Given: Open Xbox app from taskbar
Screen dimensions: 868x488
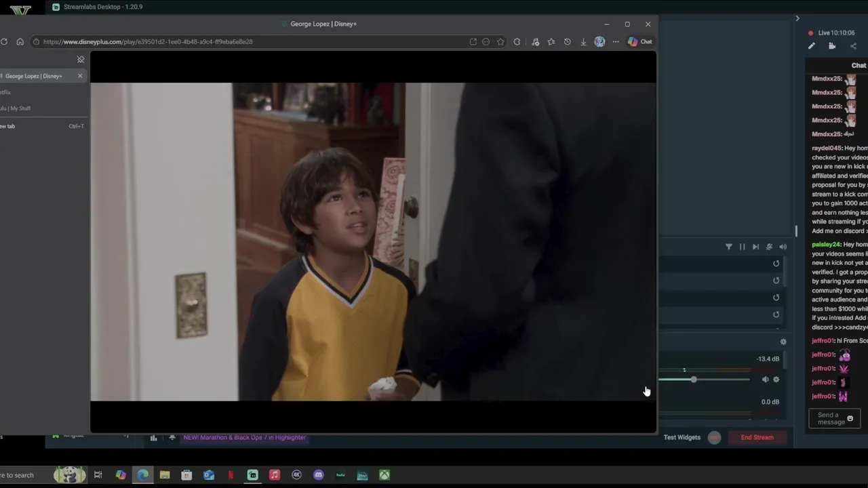Looking at the screenshot, I should 384,475.
